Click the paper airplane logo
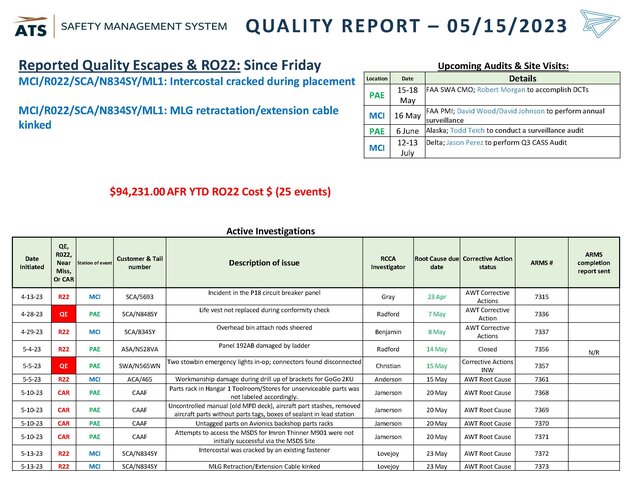The image size is (624, 480). tap(600, 23)
